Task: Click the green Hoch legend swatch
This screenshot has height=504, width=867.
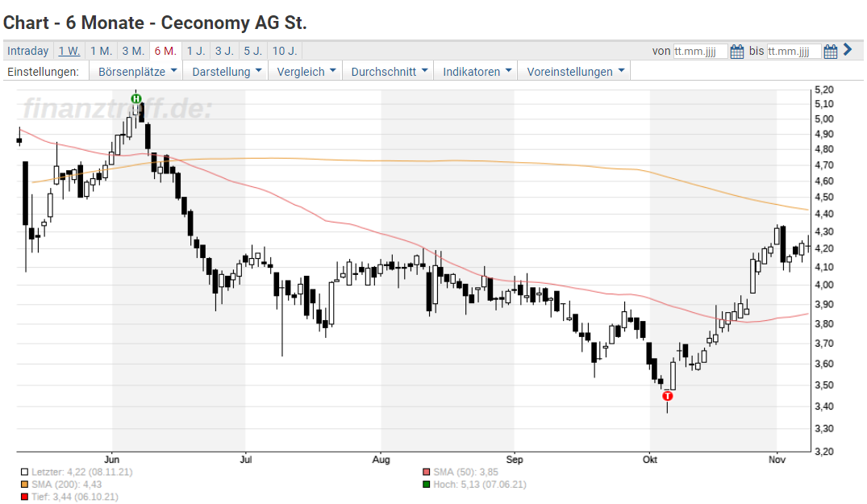Action: click(427, 485)
